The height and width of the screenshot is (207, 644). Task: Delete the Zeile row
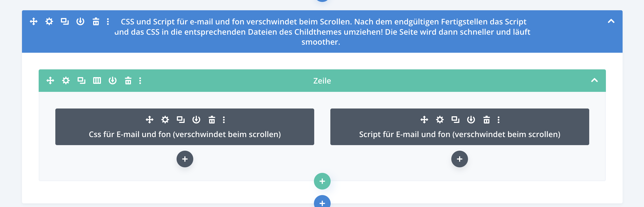coord(128,80)
